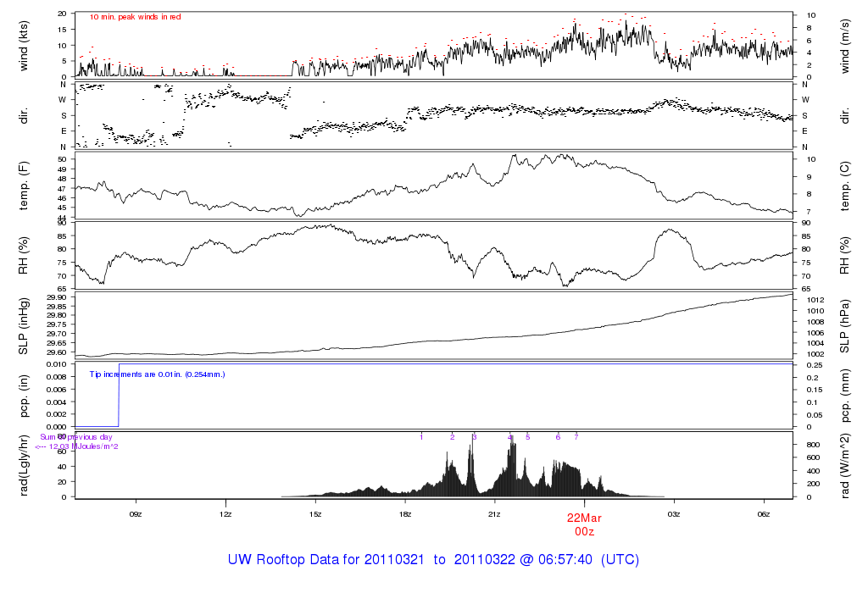
Task: Click the 15z time tick label
Action: click(315, 514)
